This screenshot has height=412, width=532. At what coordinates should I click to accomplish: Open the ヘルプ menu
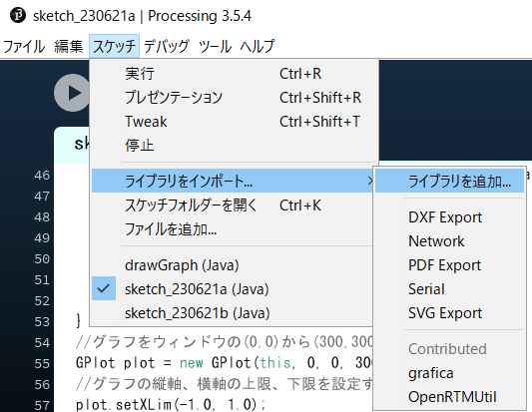click(x=258, y=46)
